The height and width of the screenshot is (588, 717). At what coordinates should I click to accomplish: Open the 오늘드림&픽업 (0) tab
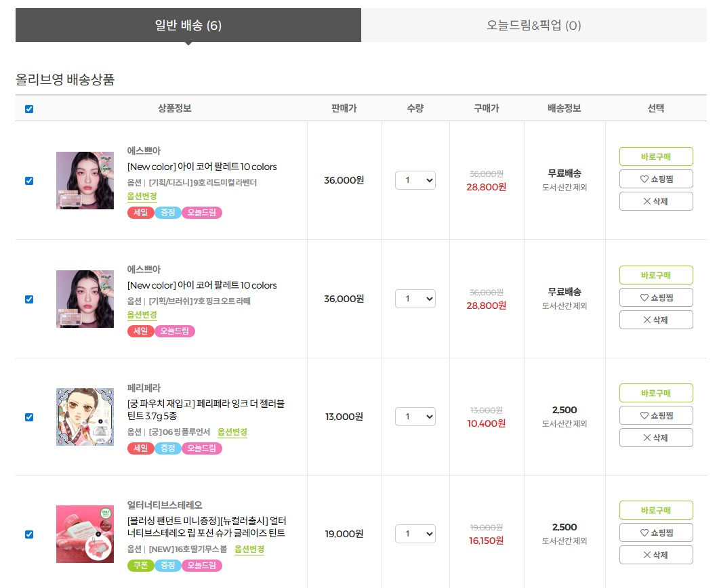[533, 25]
